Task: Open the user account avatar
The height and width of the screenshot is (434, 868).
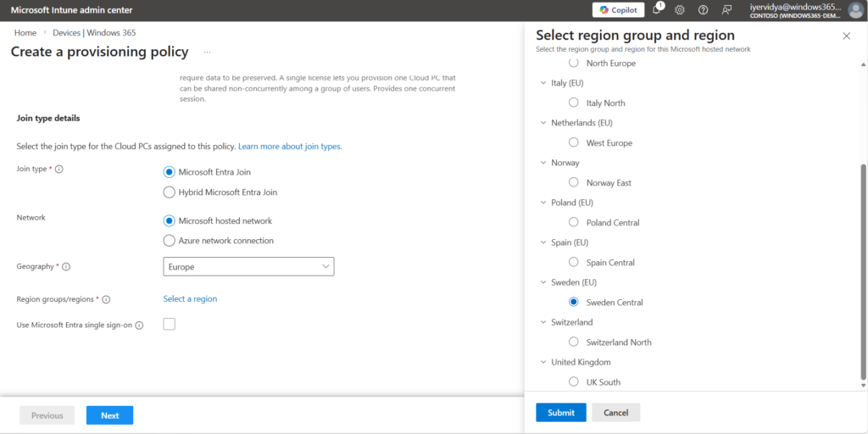Action: [855, 10]
